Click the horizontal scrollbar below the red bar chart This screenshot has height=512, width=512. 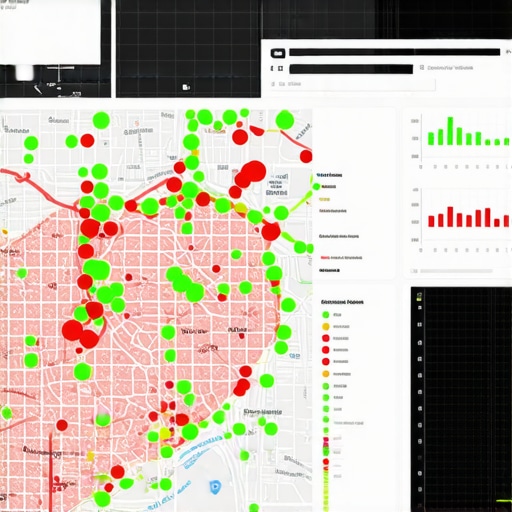(456, 271)
